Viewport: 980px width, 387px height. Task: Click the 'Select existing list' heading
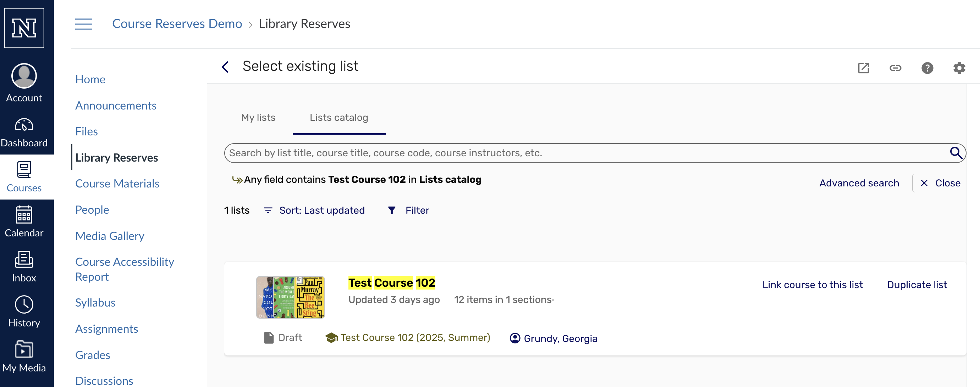pos(301,66)
